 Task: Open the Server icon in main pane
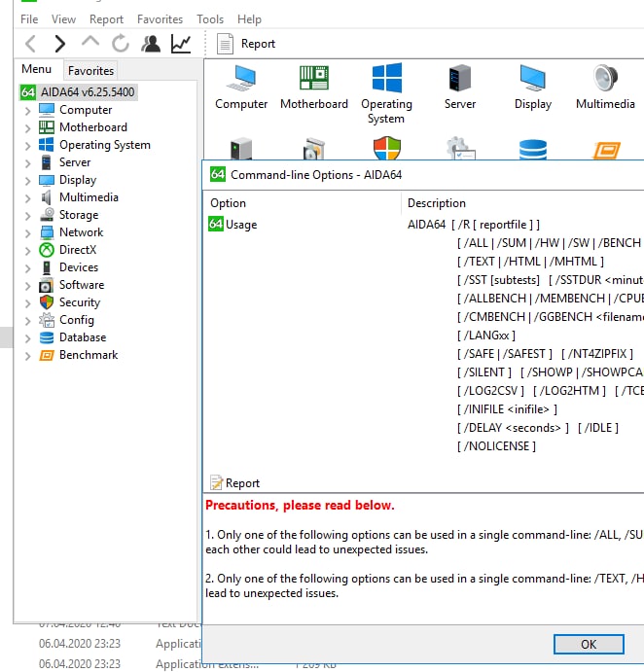(460, 87)
